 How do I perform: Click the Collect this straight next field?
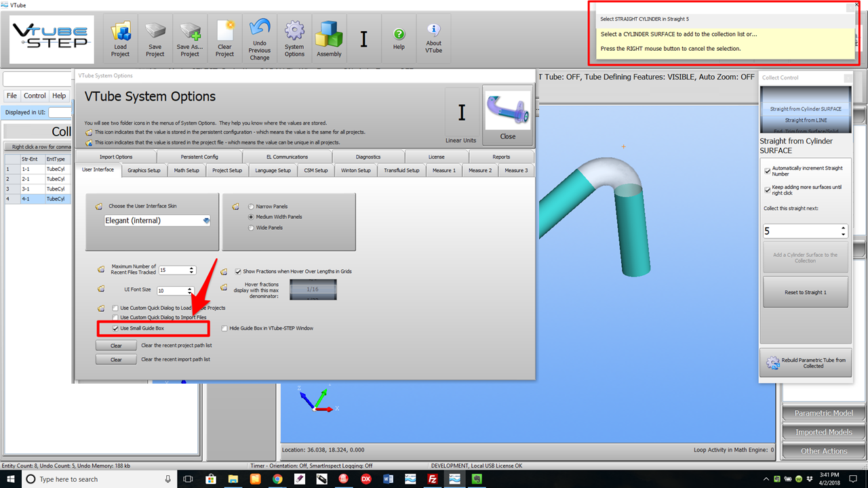click(800, 231)
